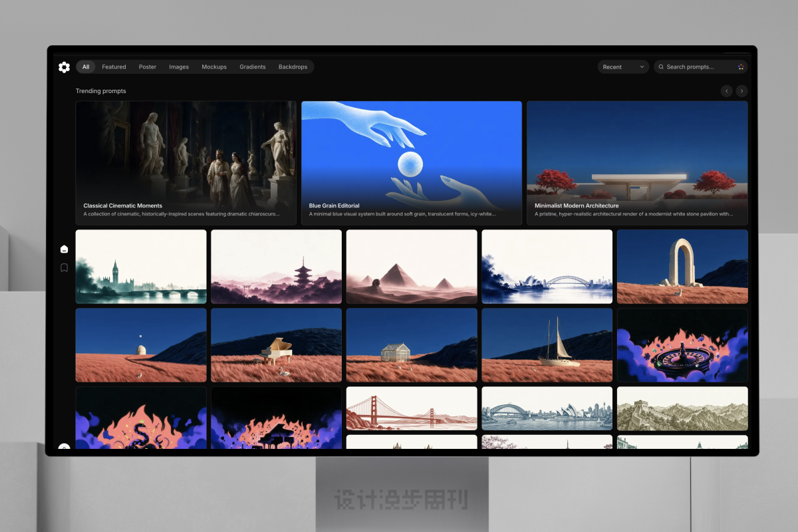Select the engraved Sydney skyline thumbnail

pyautogui.click(x=547, y=408)
